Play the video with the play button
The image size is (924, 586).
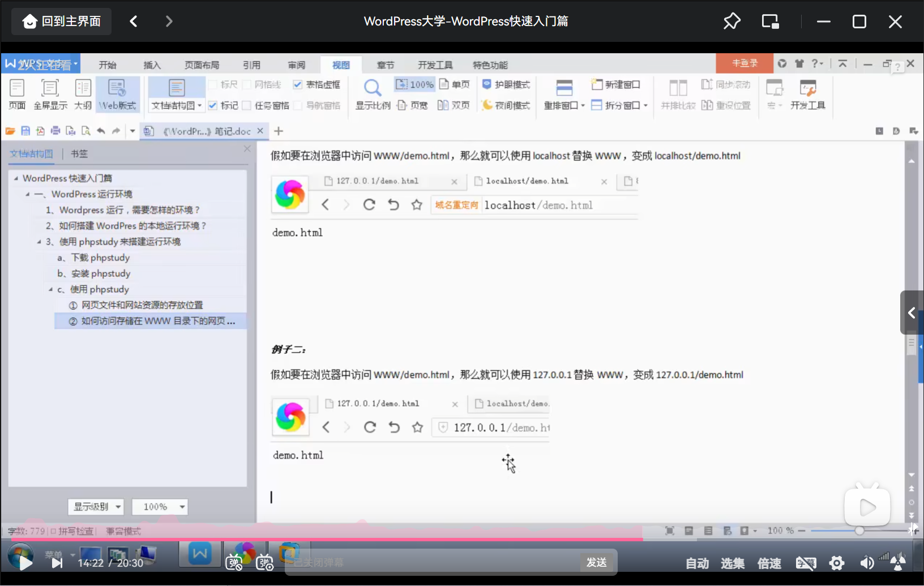click(x=24, y=562)
